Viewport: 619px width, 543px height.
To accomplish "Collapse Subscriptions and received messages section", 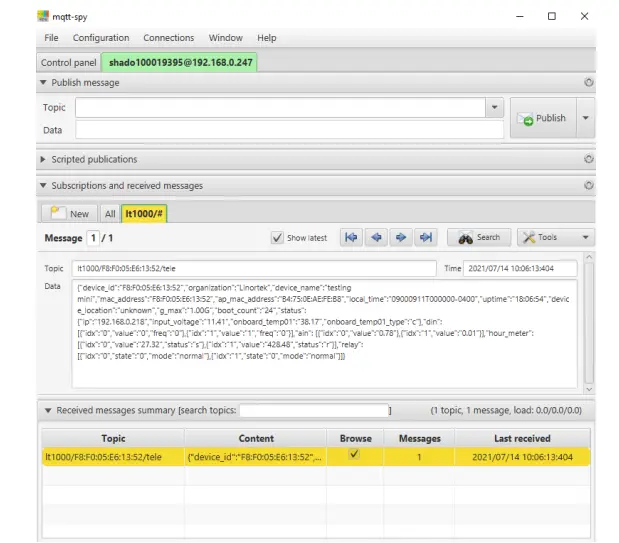I will (x=43, y=185).
